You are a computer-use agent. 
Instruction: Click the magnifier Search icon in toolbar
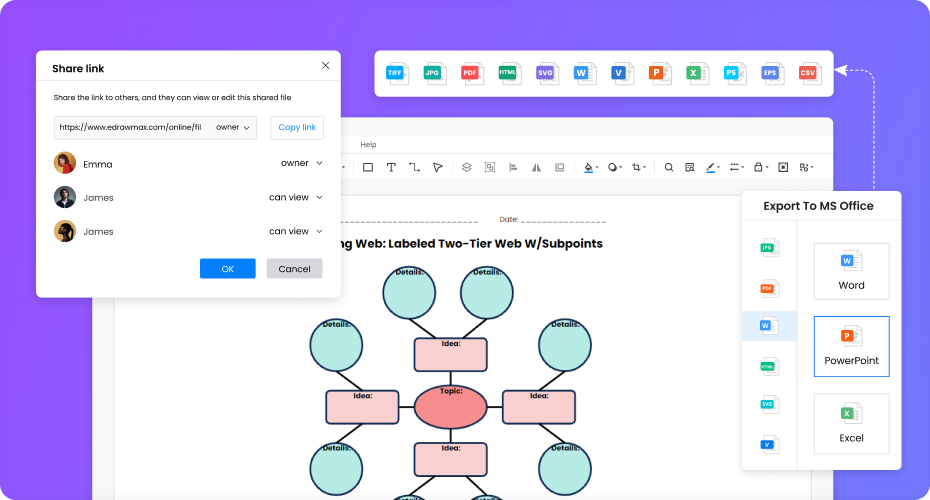tap(669, 168)
